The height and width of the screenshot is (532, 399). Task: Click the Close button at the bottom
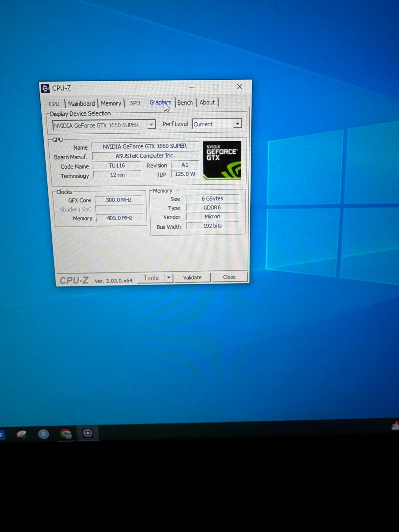229,277
